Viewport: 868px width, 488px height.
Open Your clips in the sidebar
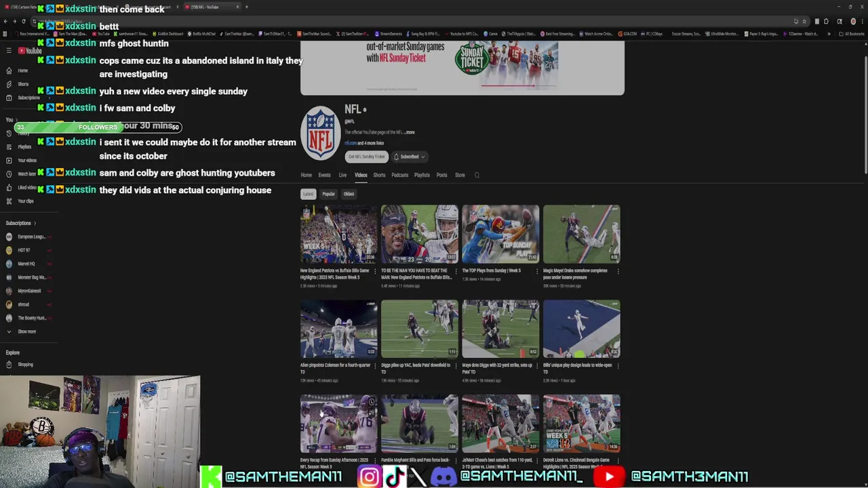coord(20,201)
